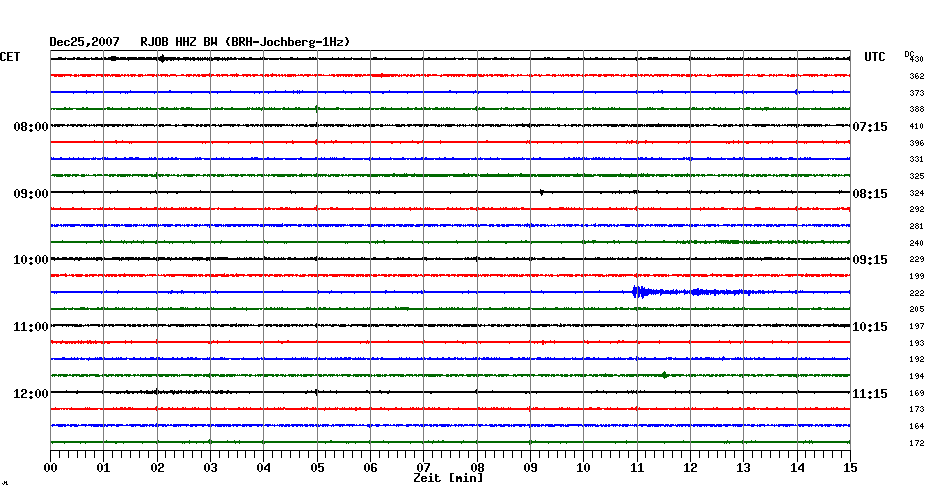Select the DC offset value "169"
Viewport: 930px width, 494px height.
(917, 393)
